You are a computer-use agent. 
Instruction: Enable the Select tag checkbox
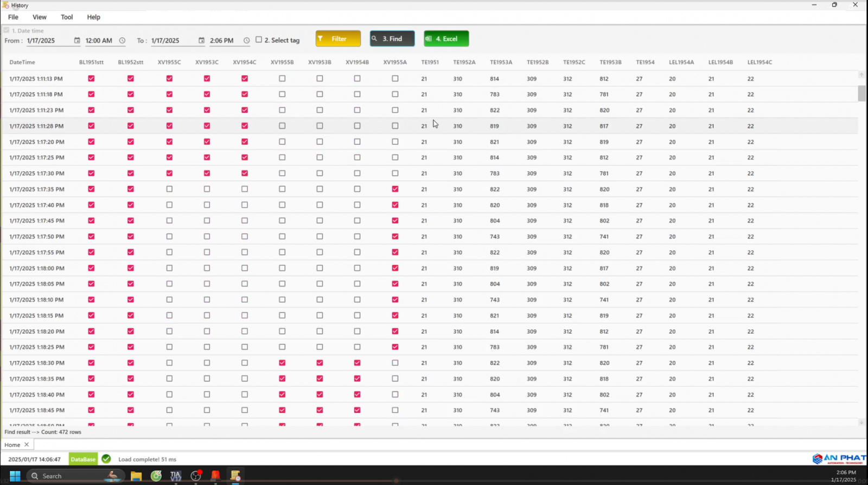tap(259, 40)
